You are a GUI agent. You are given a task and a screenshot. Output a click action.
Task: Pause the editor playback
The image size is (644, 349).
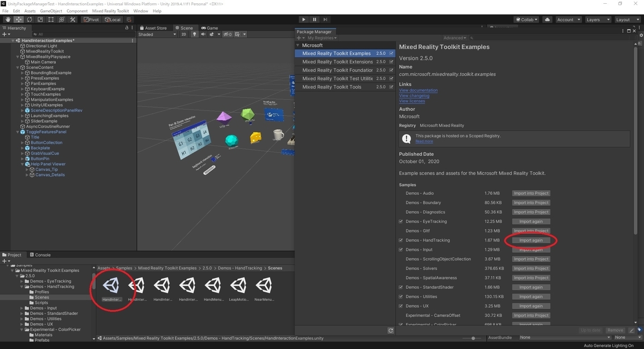click(315, 19)
